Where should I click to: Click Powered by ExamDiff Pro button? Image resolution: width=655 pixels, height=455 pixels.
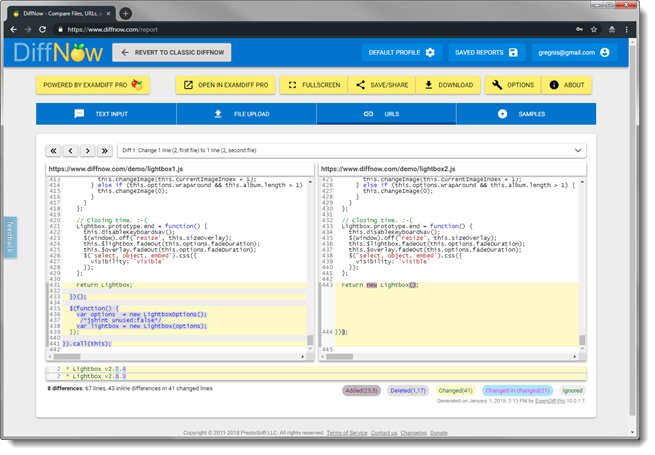pos(93,85)
